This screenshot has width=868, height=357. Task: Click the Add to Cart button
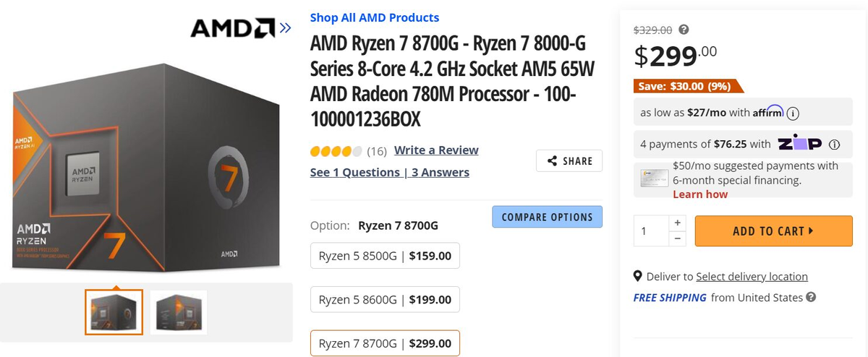(773, 231)
